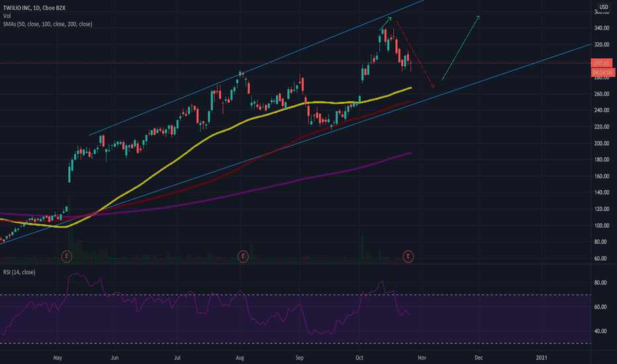Click the 260.00 price scale label

coord(602,94)
